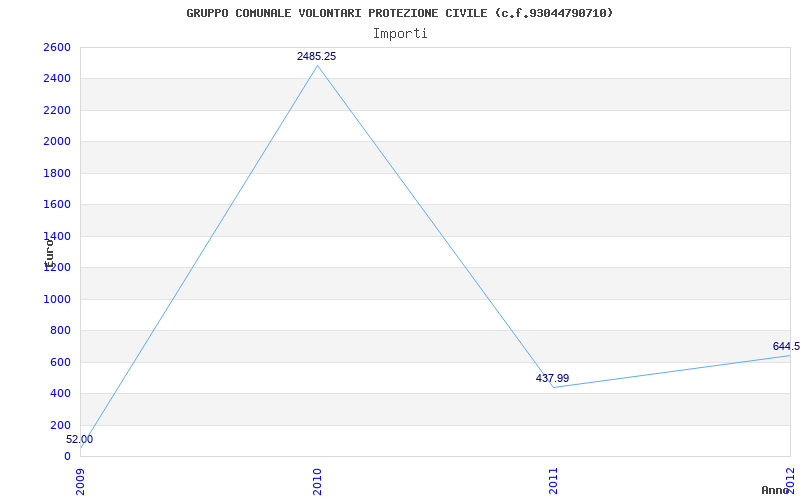Click the Euro y-axis title
Viewport: 800px width, 500px height.
(x=48, y=252)
